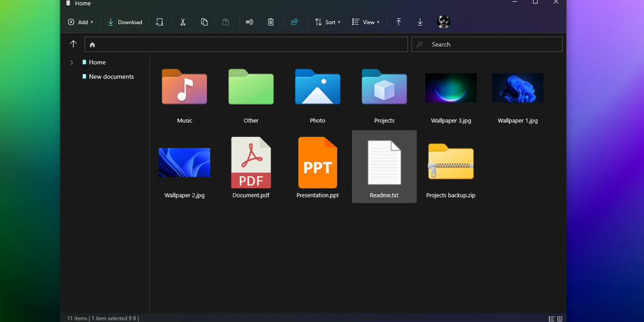Open the Add dropdown menu
This screenshot has height=322, width=644.
pyautogui.click(x=80, y=22)
